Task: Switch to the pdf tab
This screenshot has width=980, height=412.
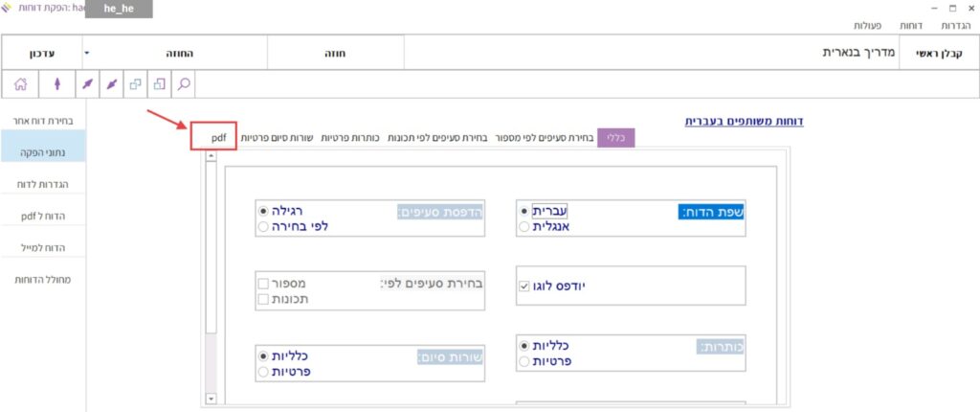Action: click(218, 138)
